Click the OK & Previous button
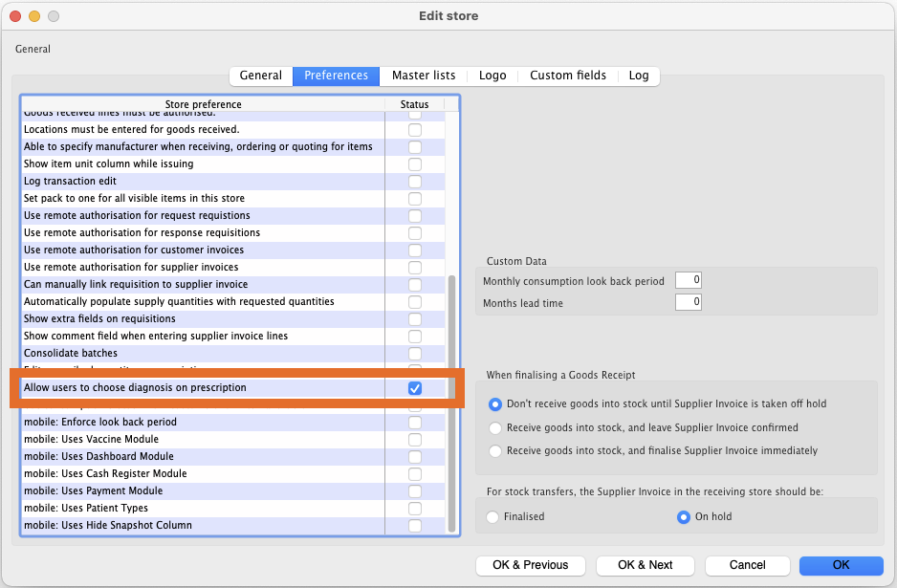The image size is (897, 588). [530, 565]
